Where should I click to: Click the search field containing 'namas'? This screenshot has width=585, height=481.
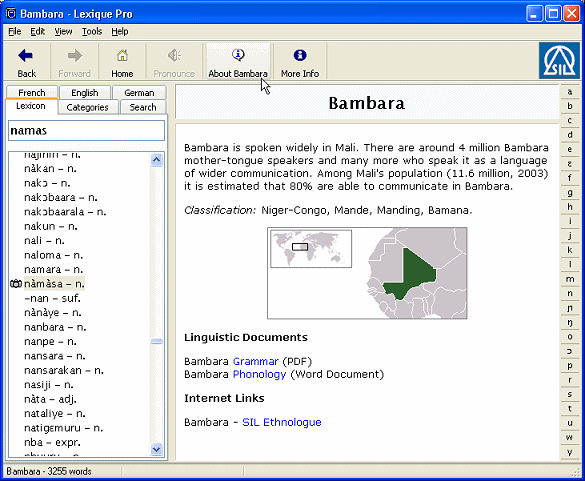pos(86,131)
